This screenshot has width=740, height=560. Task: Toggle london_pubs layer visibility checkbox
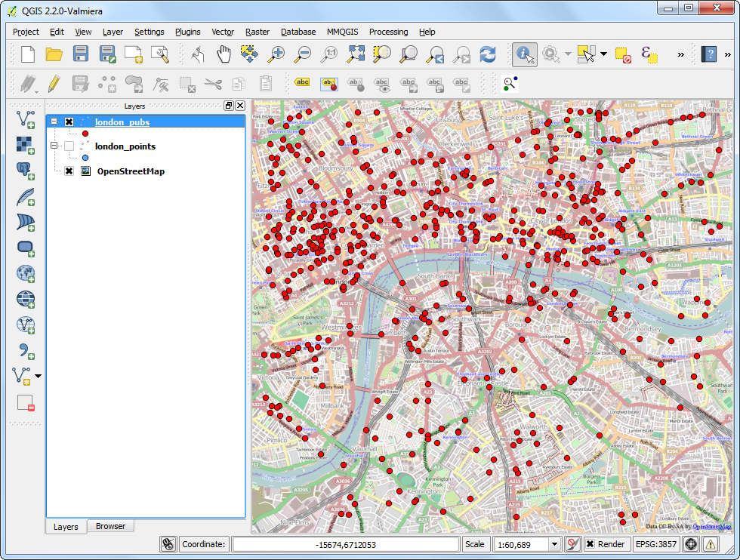[69, 122]
